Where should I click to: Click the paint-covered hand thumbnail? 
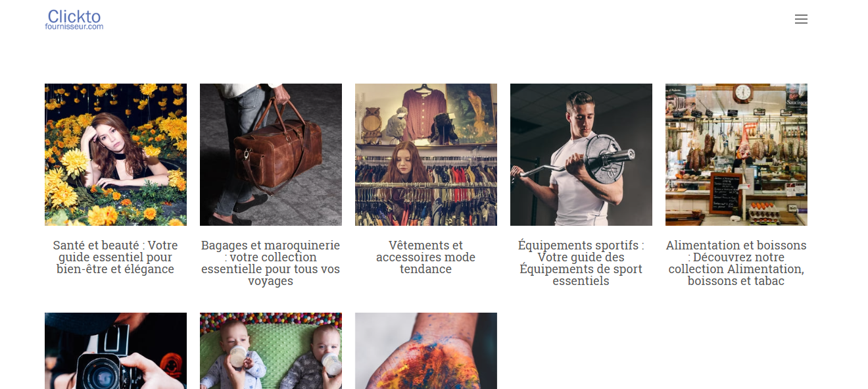(x=426, y=351)
